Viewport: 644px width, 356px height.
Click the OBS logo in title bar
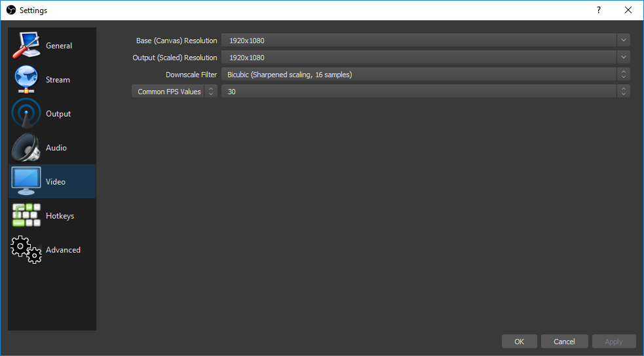[x=11, y=10]
